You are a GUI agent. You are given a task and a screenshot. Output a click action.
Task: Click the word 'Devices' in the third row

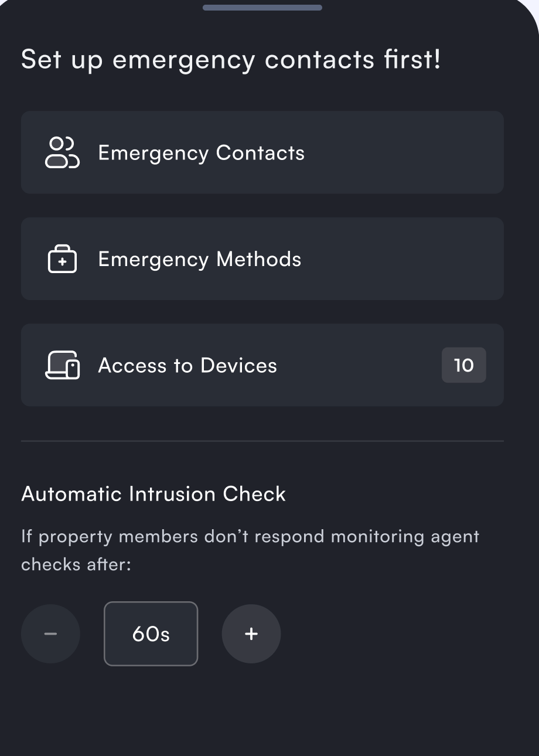(239, 365)
